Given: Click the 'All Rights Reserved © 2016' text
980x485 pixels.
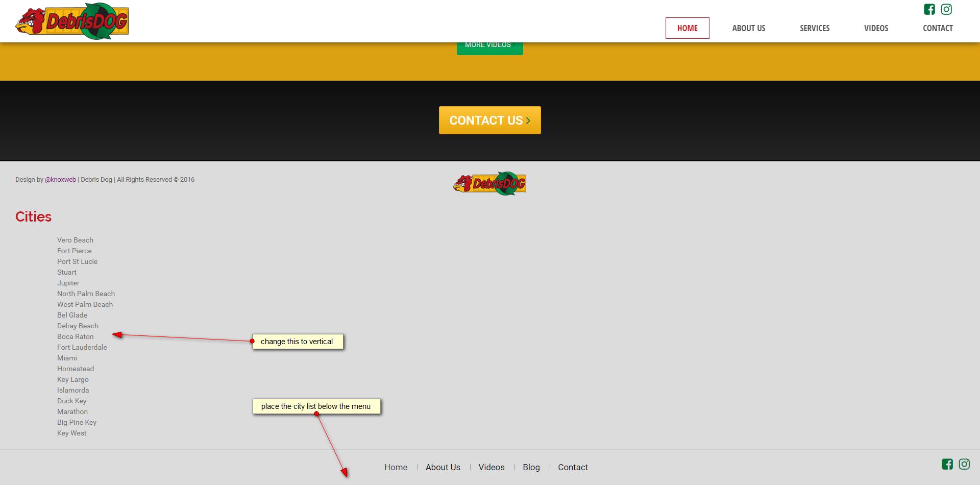Looking at the screenshot, I should click(156, 180).
